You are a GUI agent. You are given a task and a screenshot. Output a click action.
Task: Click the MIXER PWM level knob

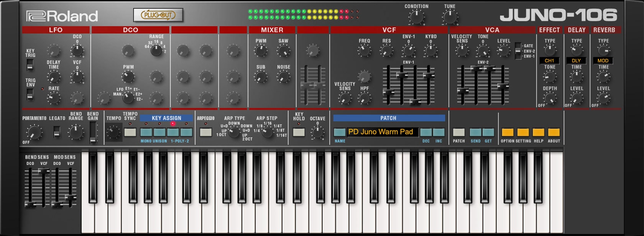(261, 51)
